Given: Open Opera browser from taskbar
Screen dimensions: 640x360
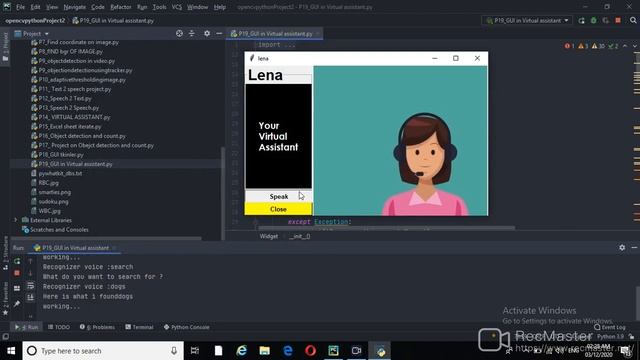Looking at the screenshot, I should 311,351.
